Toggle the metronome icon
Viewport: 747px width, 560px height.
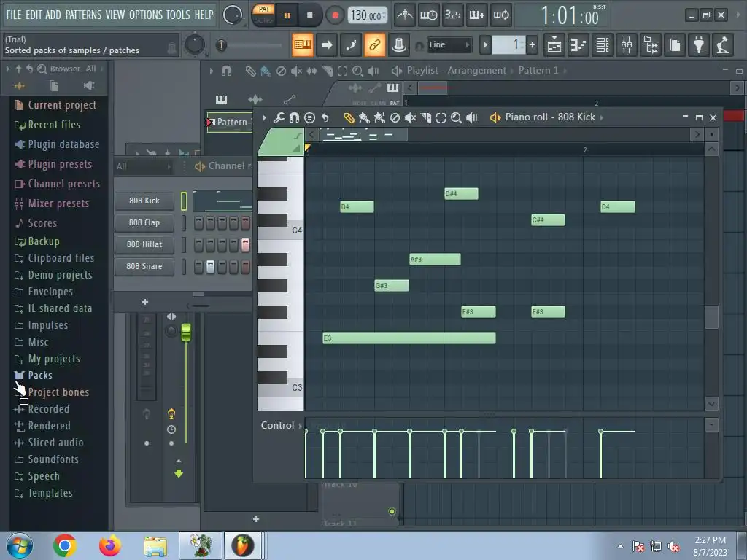point(405,15)
